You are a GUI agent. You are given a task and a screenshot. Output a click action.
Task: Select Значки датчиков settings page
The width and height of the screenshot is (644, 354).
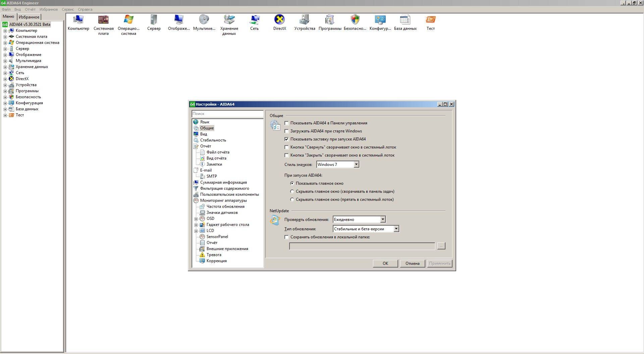tap(222, 213)
